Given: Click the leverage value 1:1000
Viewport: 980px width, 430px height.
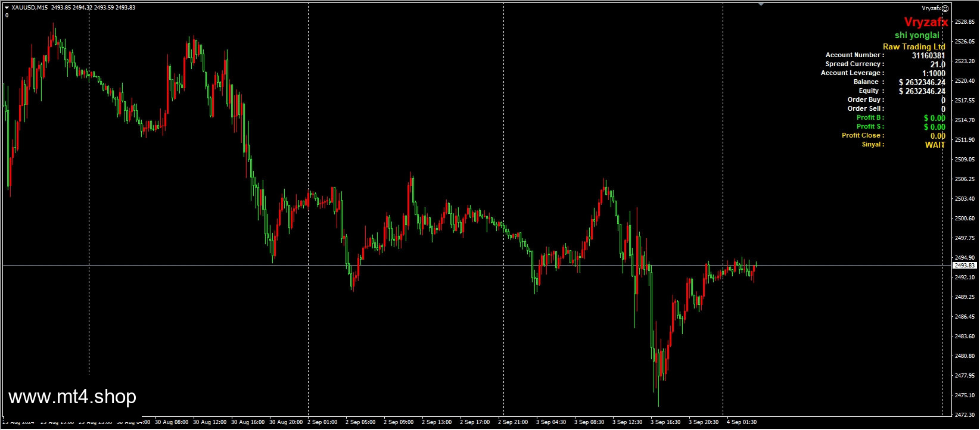Looking at the screenshot, I should [934, 73].
